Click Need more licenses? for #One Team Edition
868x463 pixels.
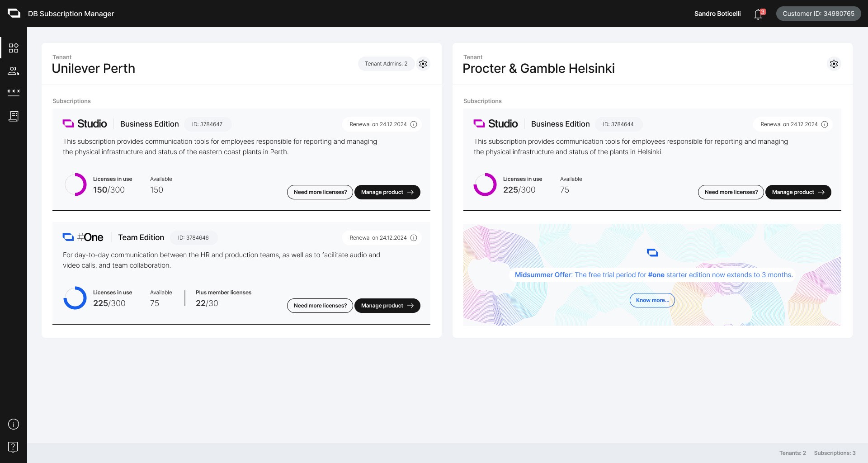[x=320, y=306]
